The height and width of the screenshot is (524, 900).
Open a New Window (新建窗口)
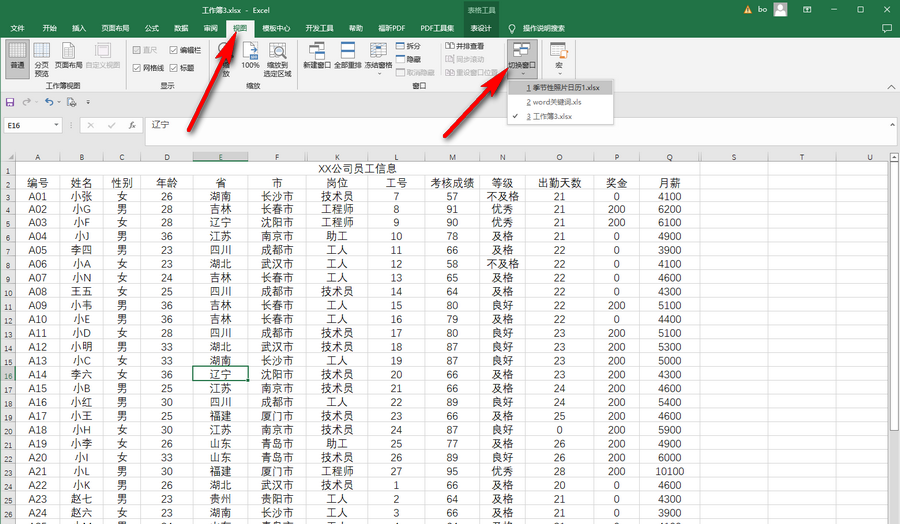tap(316, 56)
